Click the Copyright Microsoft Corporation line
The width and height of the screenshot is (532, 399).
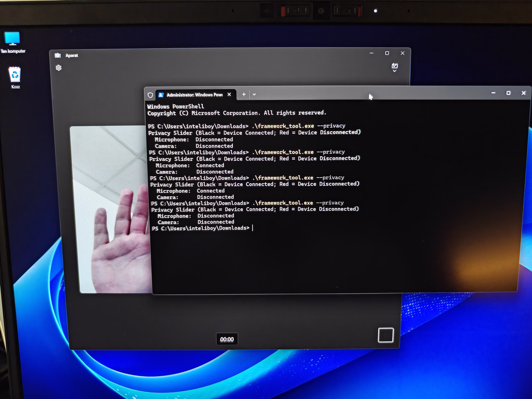coord(237,113)
